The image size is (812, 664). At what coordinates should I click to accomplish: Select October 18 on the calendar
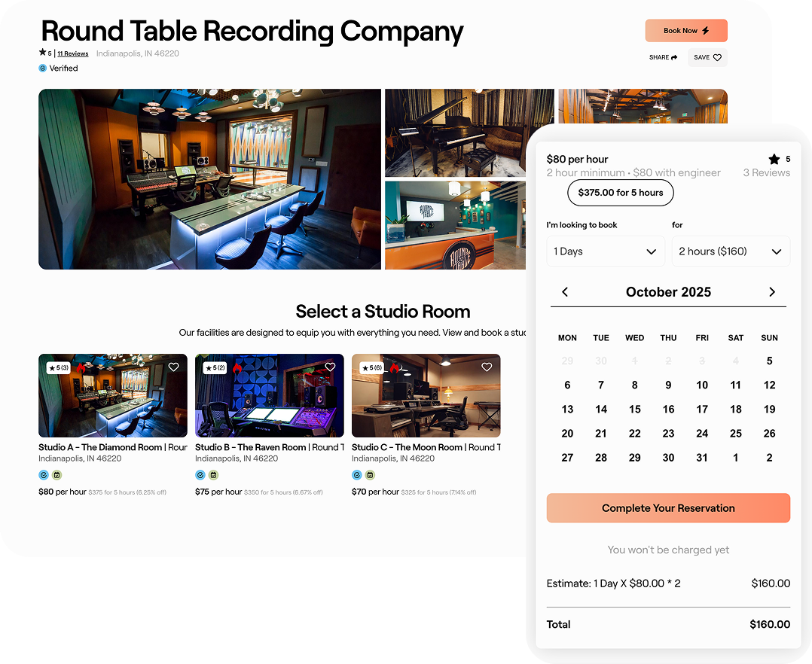(736, 410)
